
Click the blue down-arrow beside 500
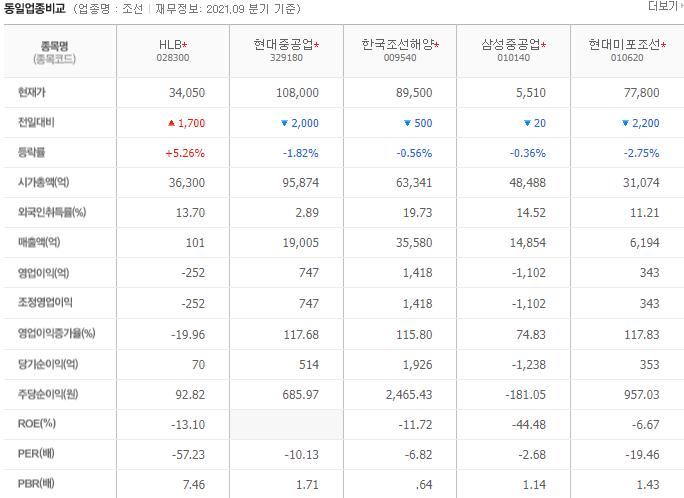tap(407, 123)
